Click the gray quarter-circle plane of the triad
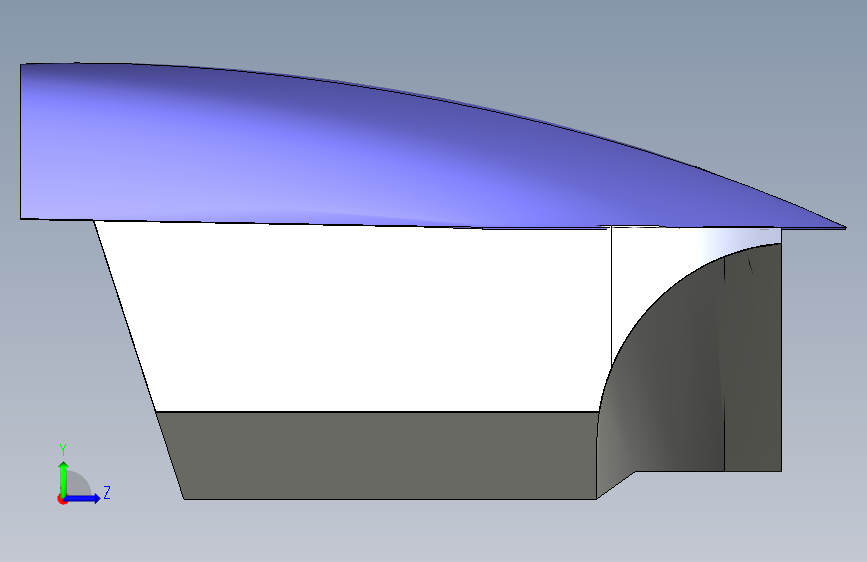 [79, 484]
